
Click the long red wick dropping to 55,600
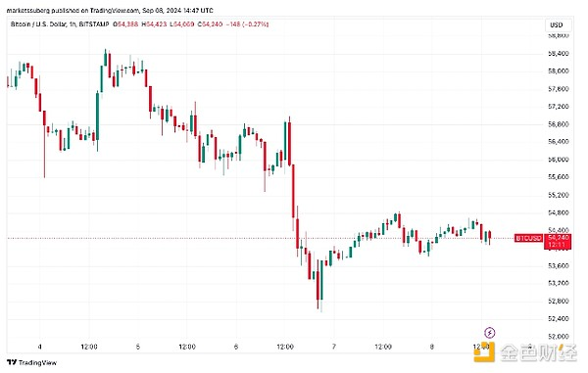coord(44,152)
